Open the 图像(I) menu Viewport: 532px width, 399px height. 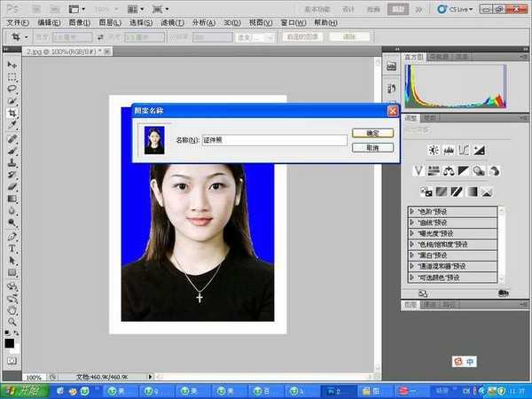[x=80, y=22]
